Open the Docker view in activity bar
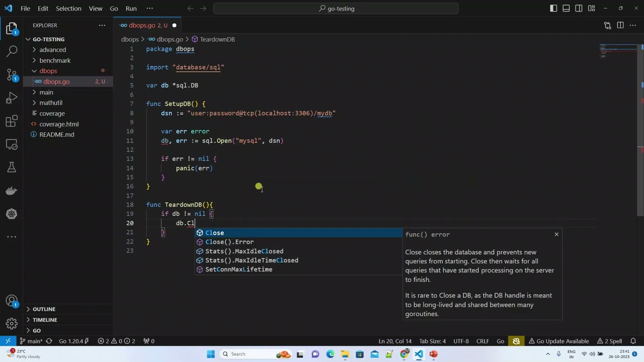The height and width of the screenshot is (362, 644). pyautogui.click(x=12, y=191)
